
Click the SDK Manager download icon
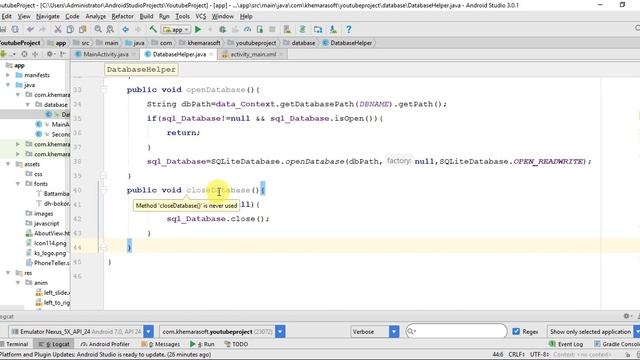click(x=333, y=29)
